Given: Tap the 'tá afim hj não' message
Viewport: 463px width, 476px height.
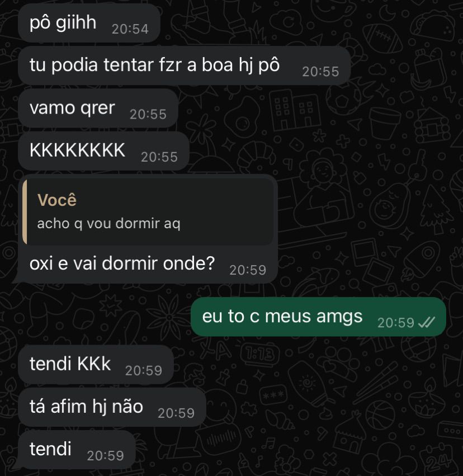Looking at the screenshot, I should (x=112, y=407).
